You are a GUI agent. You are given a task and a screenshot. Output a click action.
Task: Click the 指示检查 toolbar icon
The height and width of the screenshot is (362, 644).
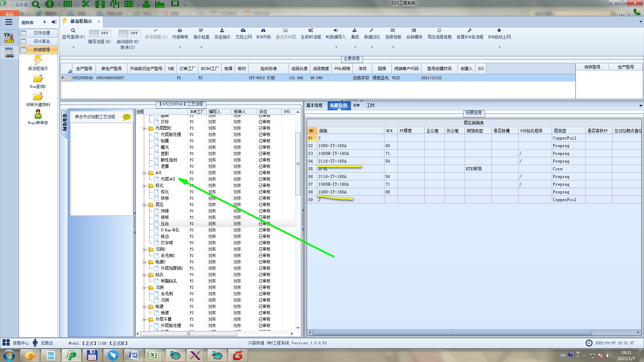(201, 31)
